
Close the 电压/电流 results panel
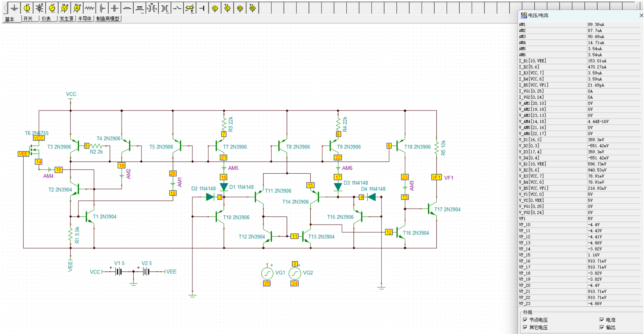[x=641, y=15]
